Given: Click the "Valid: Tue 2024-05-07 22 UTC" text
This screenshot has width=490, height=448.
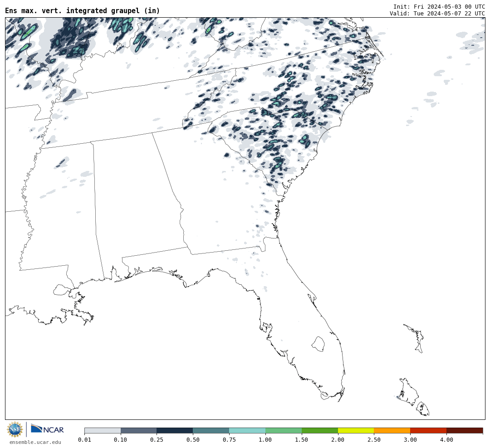Looking at the screenshot, I should [x=437, y=14].
